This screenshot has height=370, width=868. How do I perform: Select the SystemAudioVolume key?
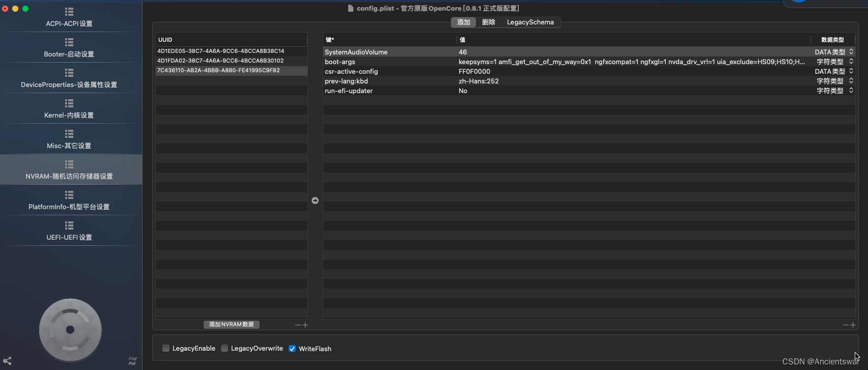tap(356, 52)
